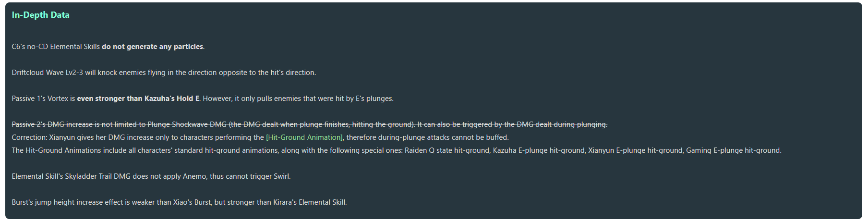Click the "Elemental Skill's Skyladder Trail DMG" text
868x222 pixels.
pyautogui.click(x=71, y=176)
